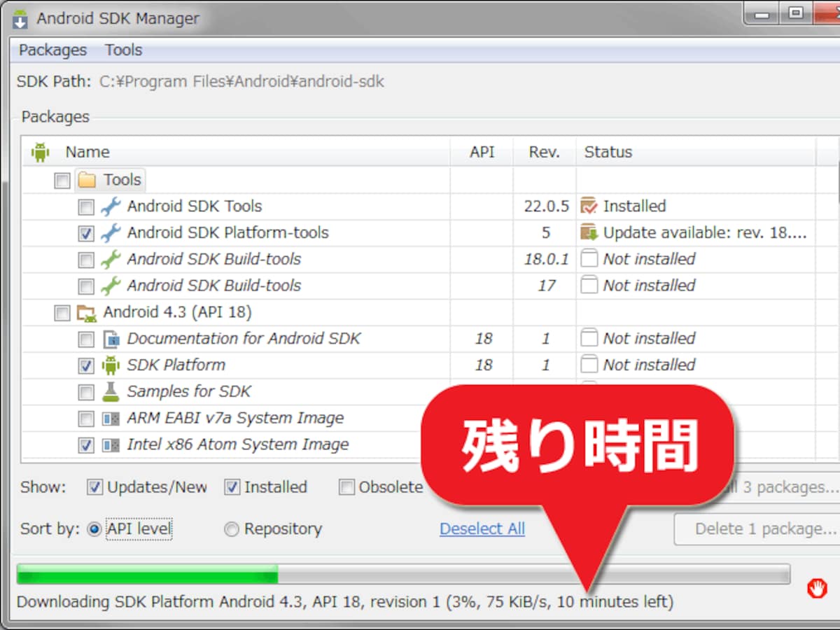840x630 pixels.
Task: Click the Documentation for Android SDK icon
Action: coord(111,339)
